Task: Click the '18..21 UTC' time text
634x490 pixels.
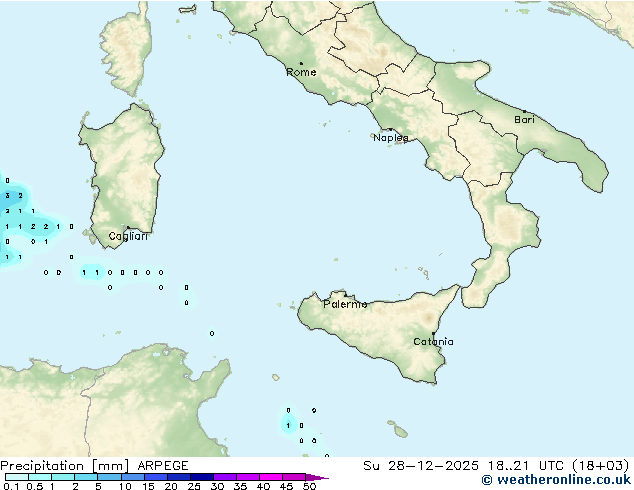Action: tap(526, 466)
